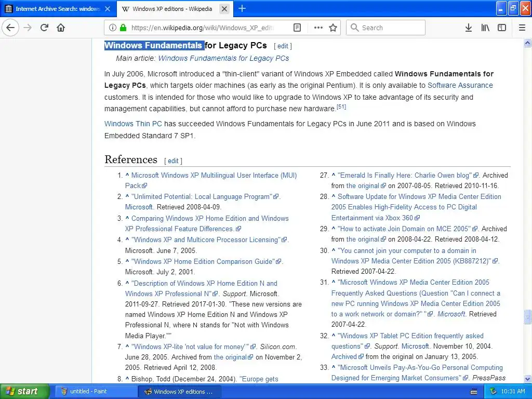Click the scrollbar up arrow
Image resolution: width=532 pixels, height=399 pixels.
click(x=528, y=43)
